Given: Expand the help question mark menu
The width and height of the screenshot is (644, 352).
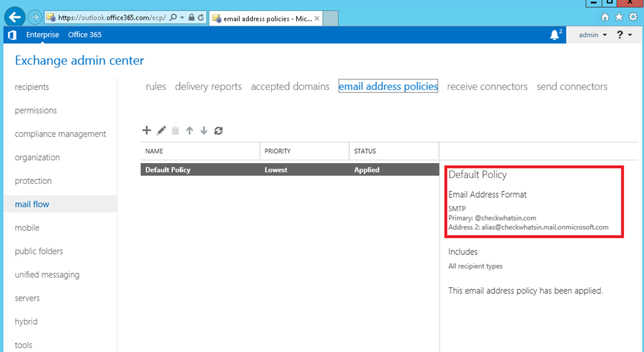Looking at the screenshot, I should [624, 35].
